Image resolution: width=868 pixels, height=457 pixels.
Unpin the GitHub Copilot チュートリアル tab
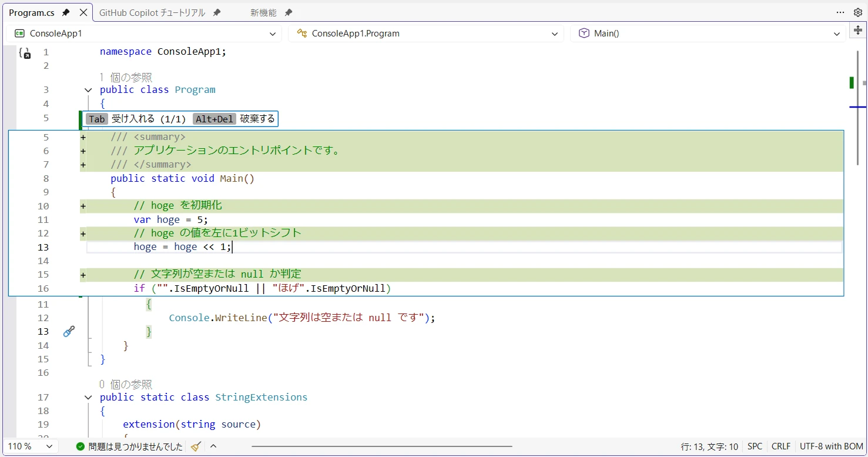(x=217, y=12)
